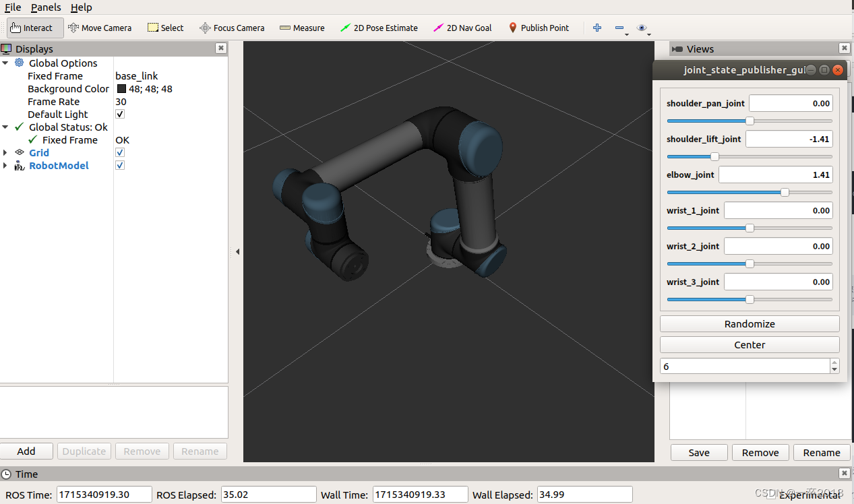
Task: Click the Rename button in Views panel
Action: [822, 452]
